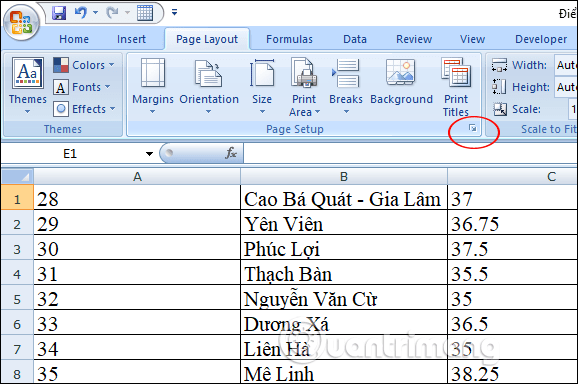The width and height of the screenshot is (578, 384).
Task: Click the Insert Function fx button
Action: coord(231,153)
